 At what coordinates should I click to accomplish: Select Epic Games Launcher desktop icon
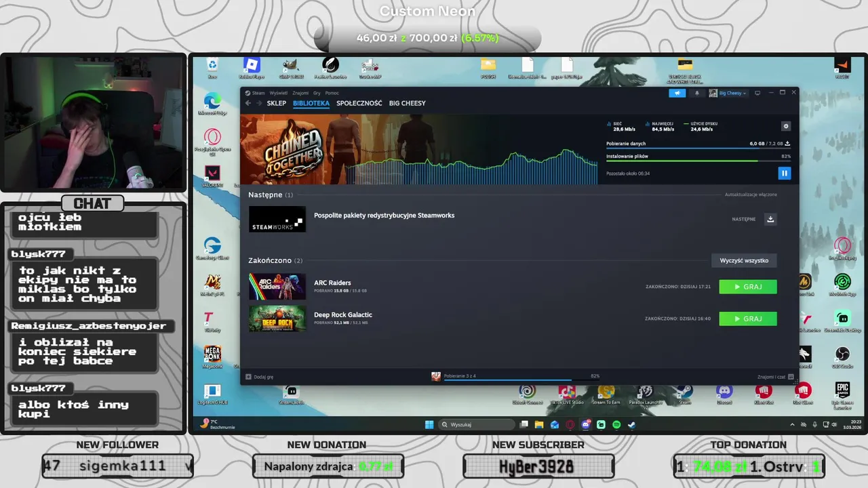[x=842, y=395]
